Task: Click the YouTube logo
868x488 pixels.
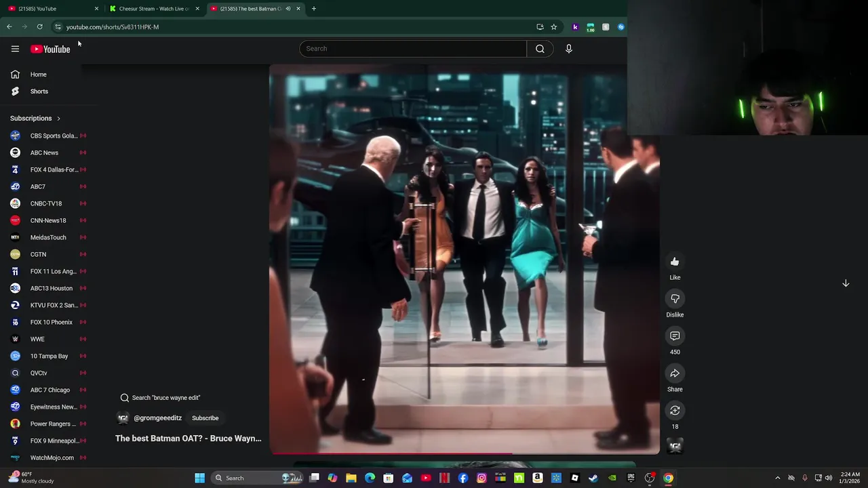Action: pyautogui.click(x=50, y=49)
